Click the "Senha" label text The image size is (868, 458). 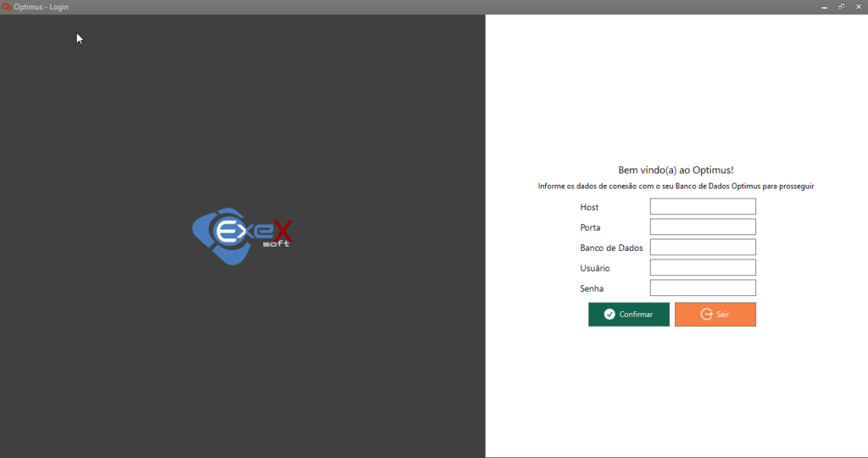[592, 289]
